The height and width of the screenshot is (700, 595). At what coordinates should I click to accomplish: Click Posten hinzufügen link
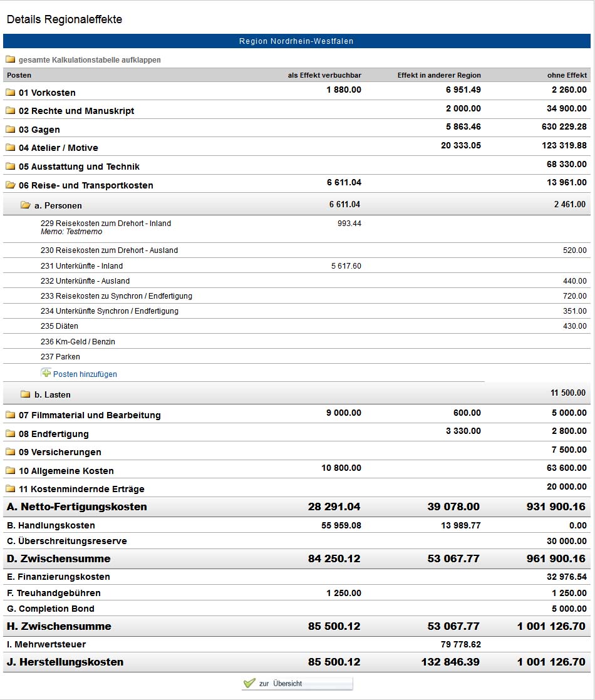tap(85, 374)
